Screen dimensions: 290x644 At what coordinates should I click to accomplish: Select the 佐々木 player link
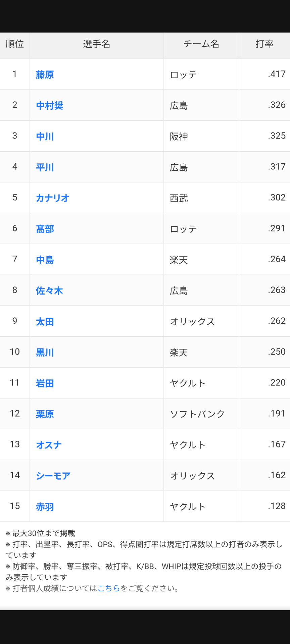[50, 290]
